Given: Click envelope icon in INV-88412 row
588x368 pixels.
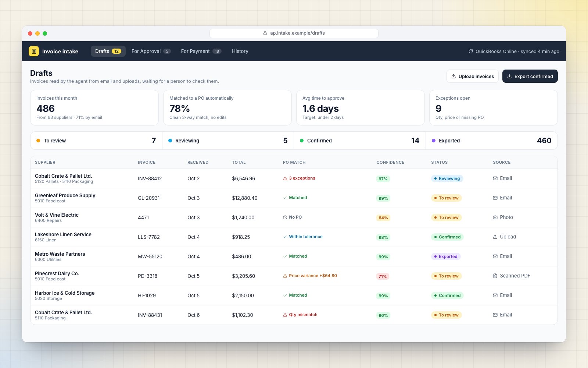Looking at the screenshot, I should 495,178.
